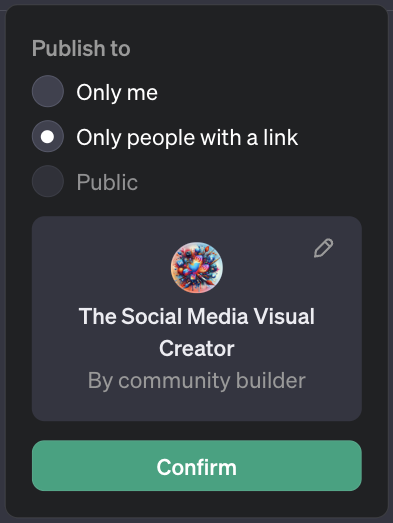Image resolution: width=393 pixels, height=523 pixels.
Task: Click the "By community builder" author line
Action: 197,381
